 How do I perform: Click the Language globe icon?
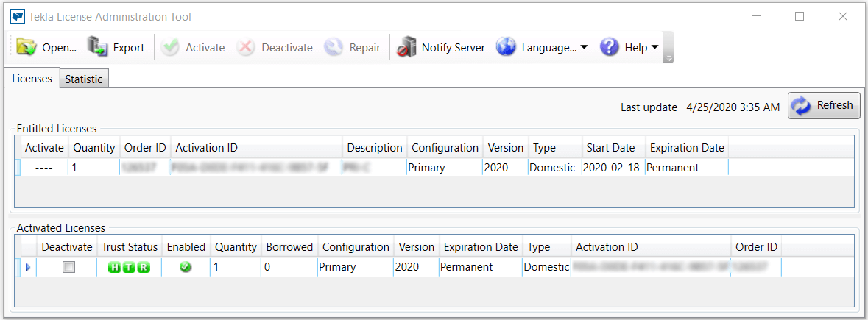506,48
